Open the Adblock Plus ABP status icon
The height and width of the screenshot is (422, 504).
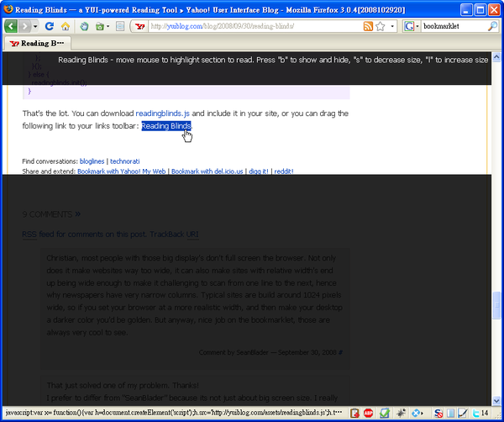(369, 413)
